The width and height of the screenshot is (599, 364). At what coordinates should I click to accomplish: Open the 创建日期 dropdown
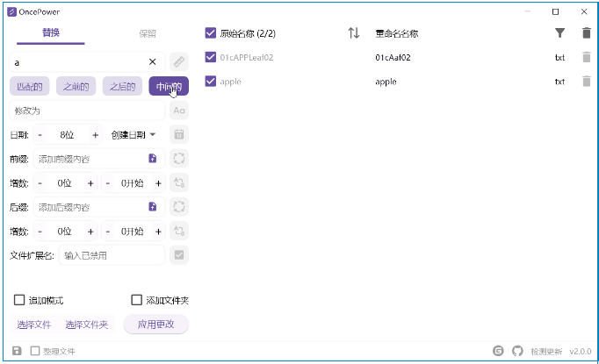click(x=133, y=135)
